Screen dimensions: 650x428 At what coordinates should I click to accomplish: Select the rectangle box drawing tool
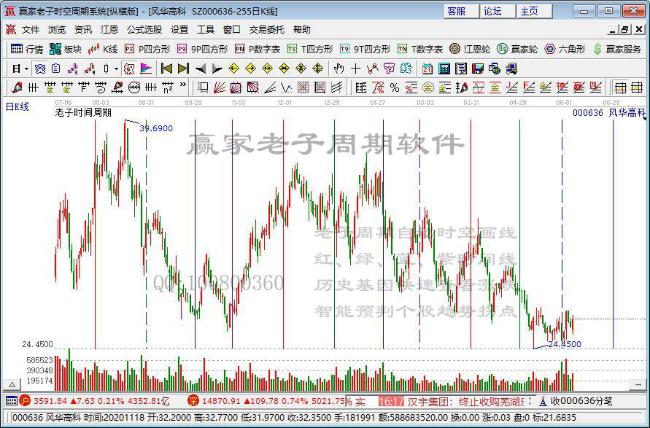click(x=203, y=88)
